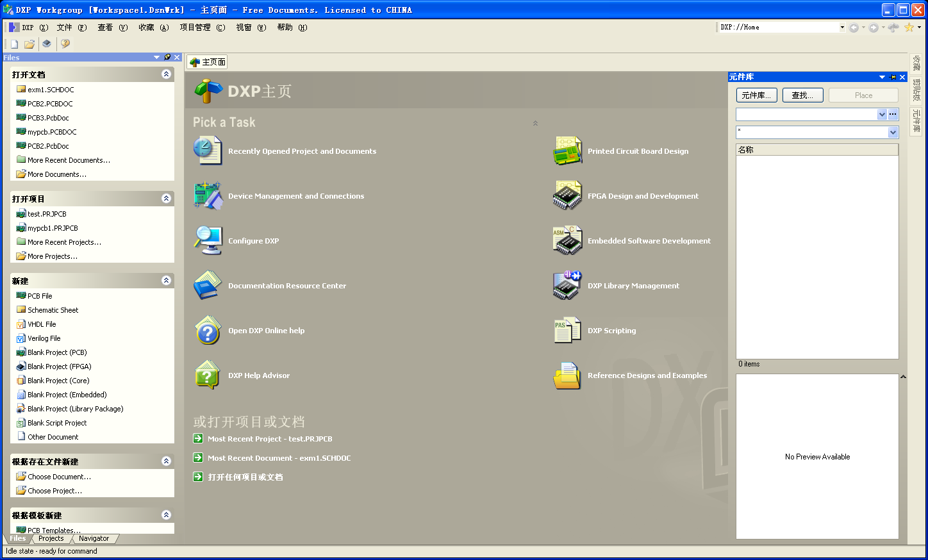Image resolution: width=928 pixels, height=560 pixels.
Task: Open the Files panel options dropdown arrow
Action: pos(157,57)
